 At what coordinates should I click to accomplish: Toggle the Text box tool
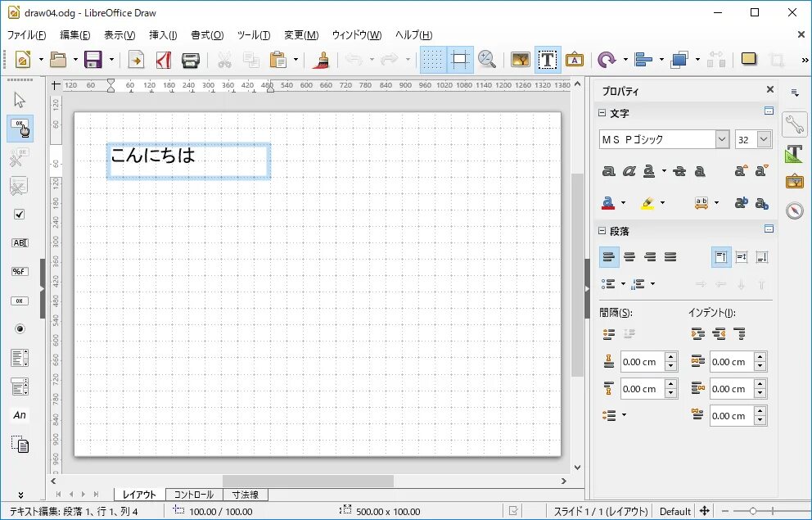548,60
